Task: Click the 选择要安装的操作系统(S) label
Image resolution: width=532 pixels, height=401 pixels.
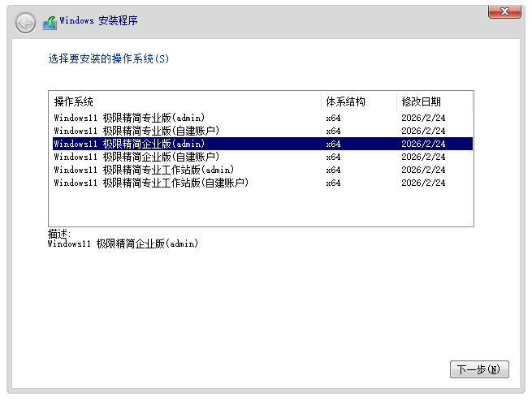Action: tap(109, 59)
